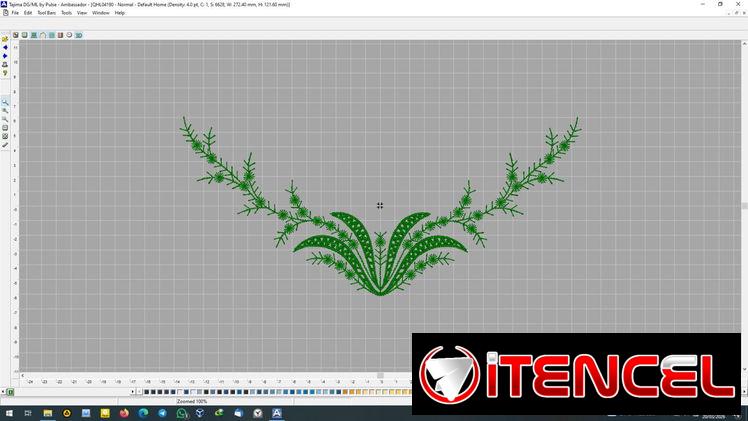Open the Windows Start menu

pyautogui.click(x=9, y=413)
